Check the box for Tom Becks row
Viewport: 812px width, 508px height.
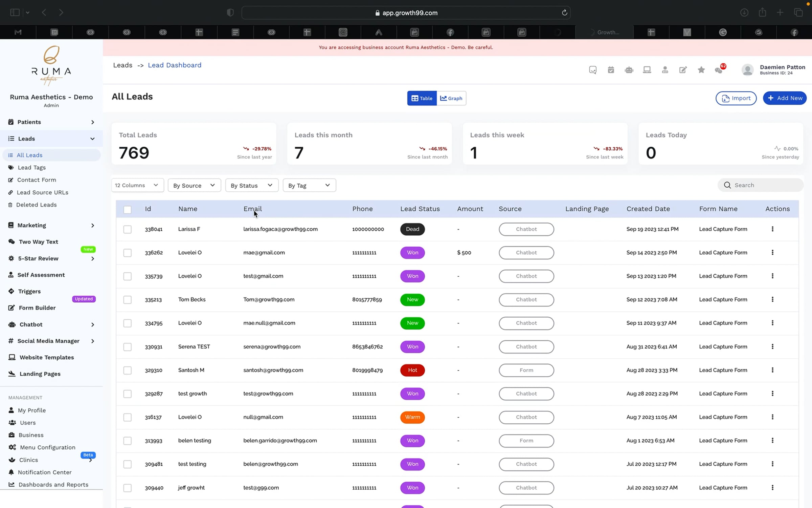[x=128, y=300]
